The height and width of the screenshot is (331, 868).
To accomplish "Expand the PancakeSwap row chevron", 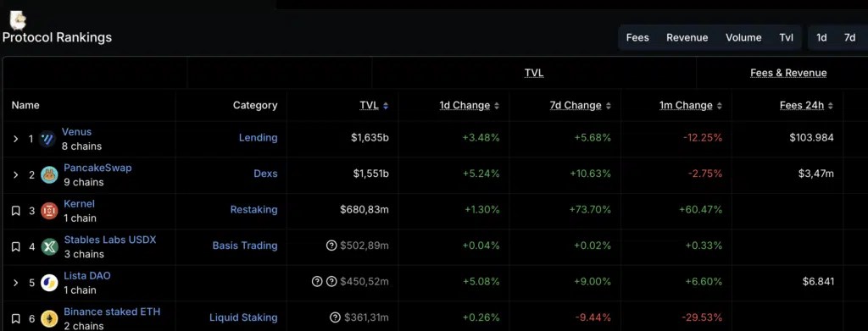I will tap(15, 175).
